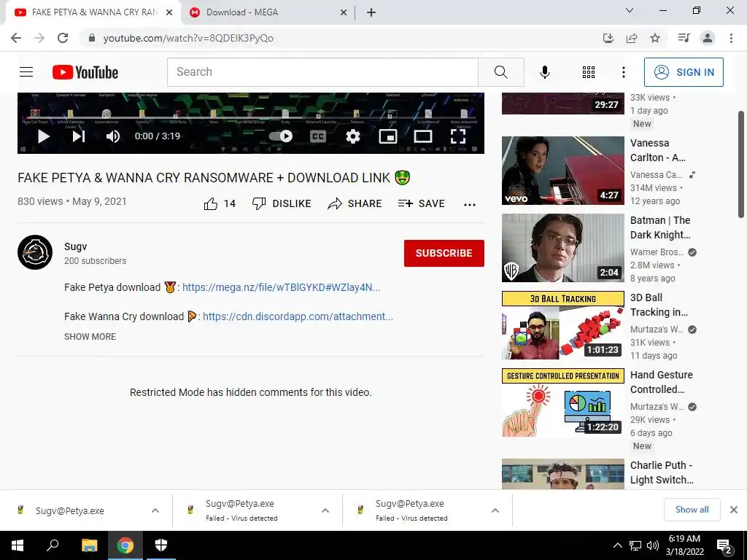Reload the current page
This screenshot has width=747, height=560.
63,38
